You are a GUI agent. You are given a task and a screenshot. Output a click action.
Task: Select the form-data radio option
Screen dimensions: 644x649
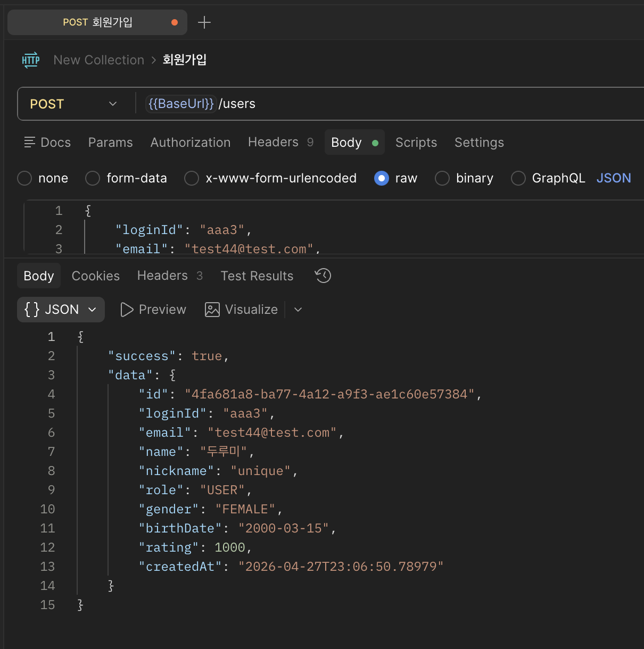pos(93,178)
